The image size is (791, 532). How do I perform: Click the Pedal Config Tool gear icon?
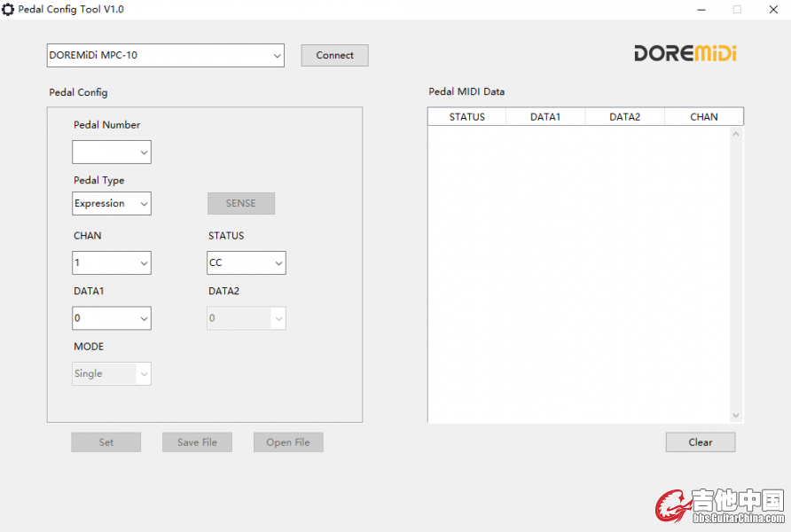pyautogui.click(x=8, y=9)
